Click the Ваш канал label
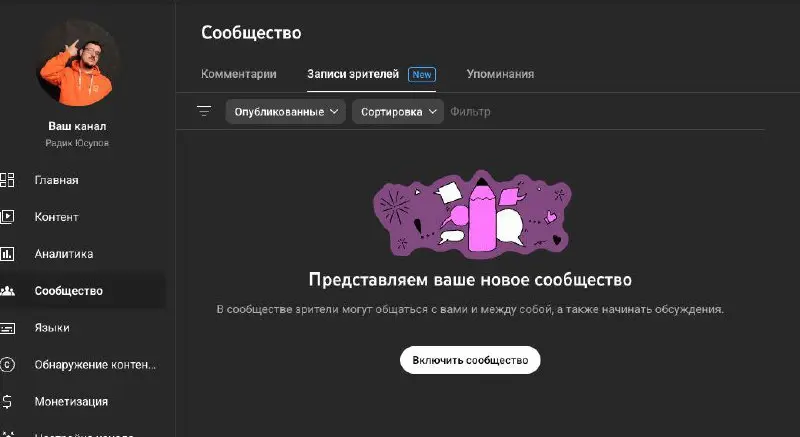Image resolution: width=800 pixels, height=437 pixels. point(78,126)
